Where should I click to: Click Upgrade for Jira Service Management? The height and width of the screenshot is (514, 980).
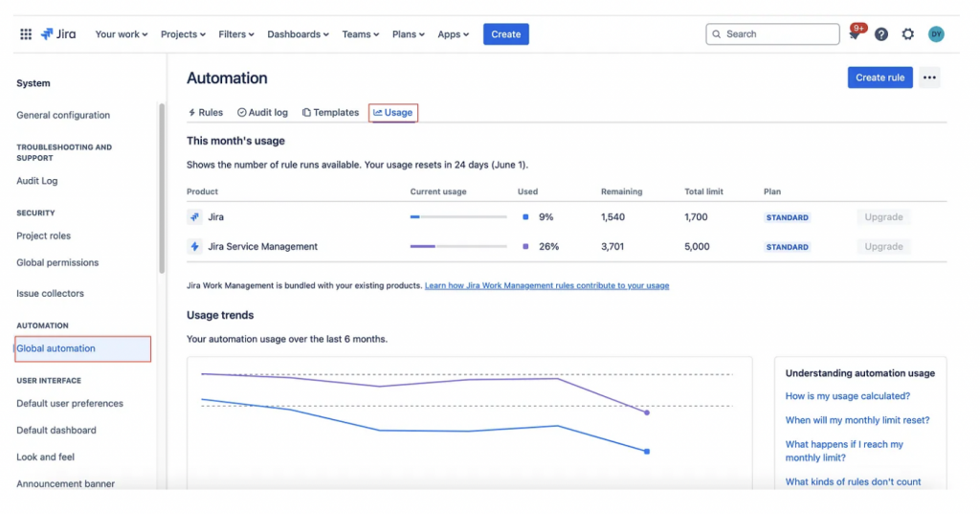(883, 246)
